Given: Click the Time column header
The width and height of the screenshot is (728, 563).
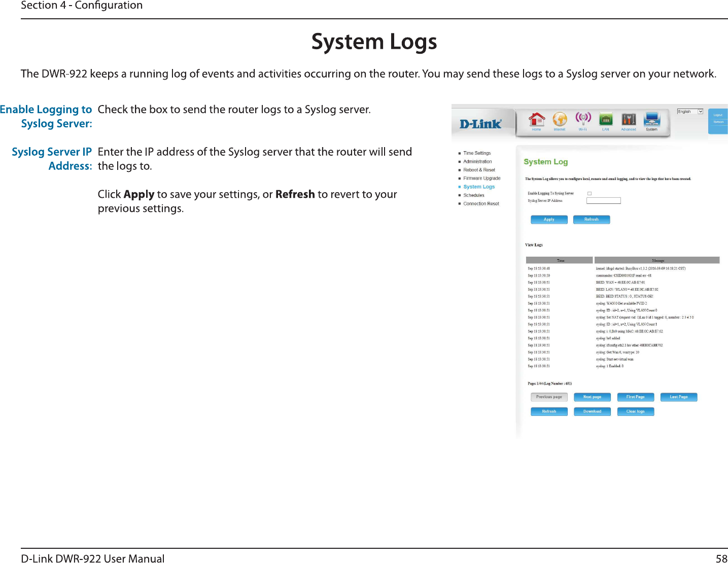Looking at the screenshot, I should [x=560, y=260].
